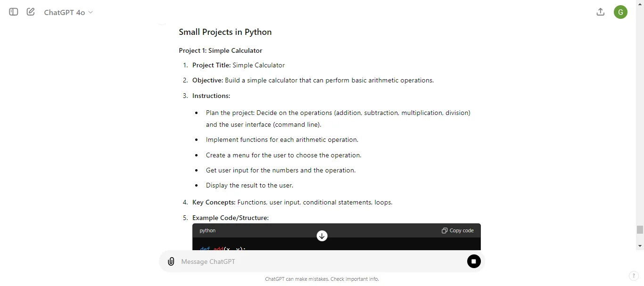Expand the model picker chevron

pos(90,12)
